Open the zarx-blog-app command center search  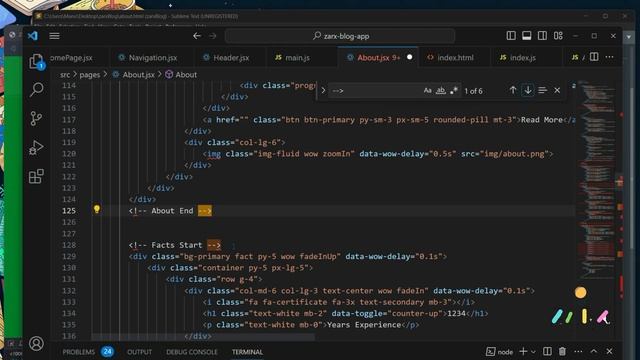(340, 36)
